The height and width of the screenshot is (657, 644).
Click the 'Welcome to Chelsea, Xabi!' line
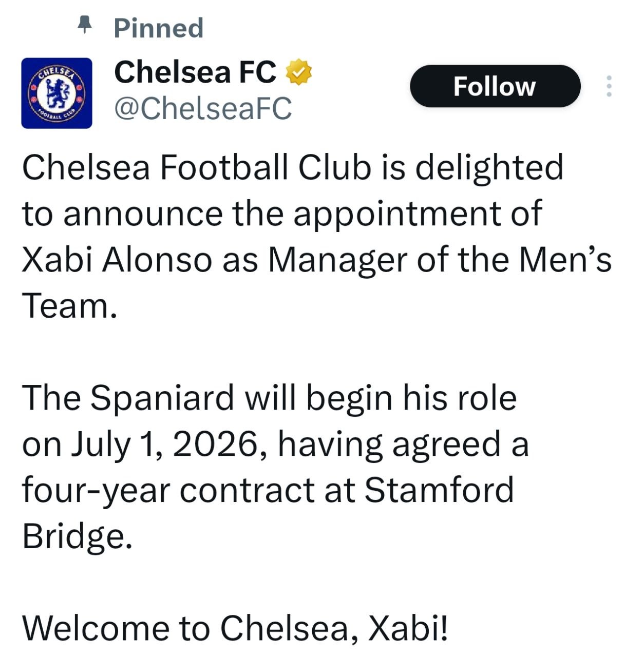click(235, 628)
